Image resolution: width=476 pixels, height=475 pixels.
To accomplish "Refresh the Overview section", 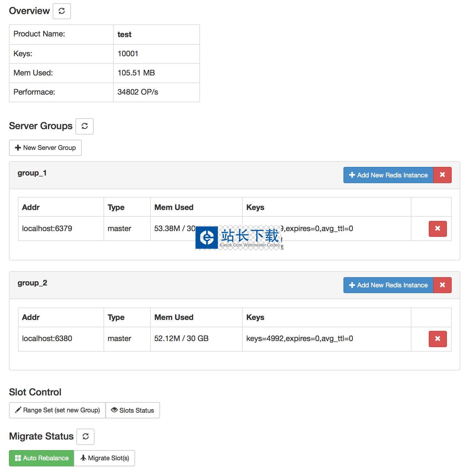I will (x=62, y=11).
